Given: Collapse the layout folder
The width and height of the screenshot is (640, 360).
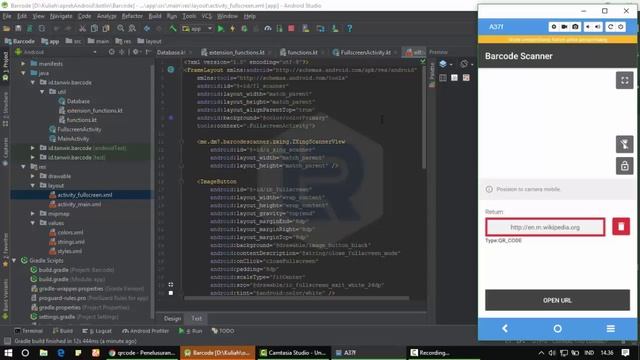Looking at the screenshot, I should 33,186.
